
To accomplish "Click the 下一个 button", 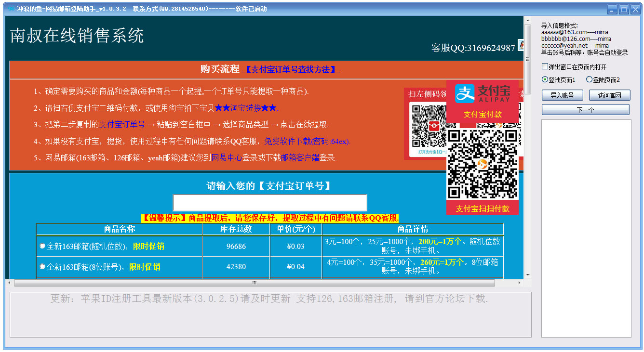I will 585,109.
